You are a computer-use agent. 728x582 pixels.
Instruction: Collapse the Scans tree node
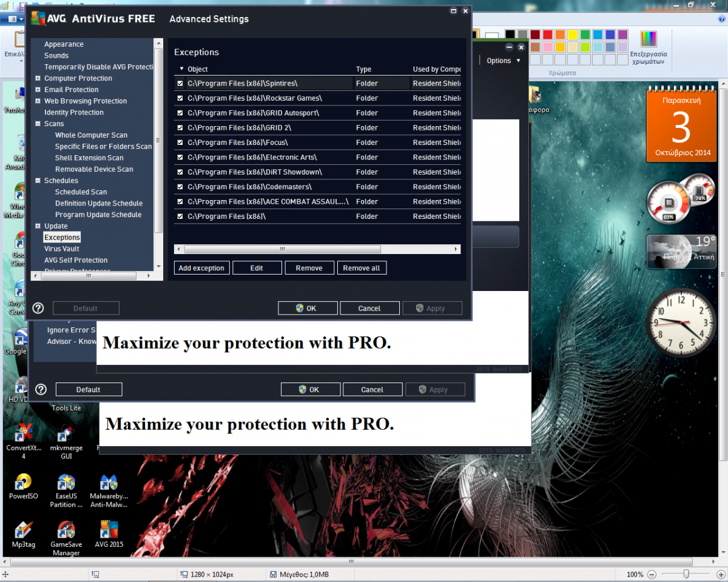coord(38,124)
